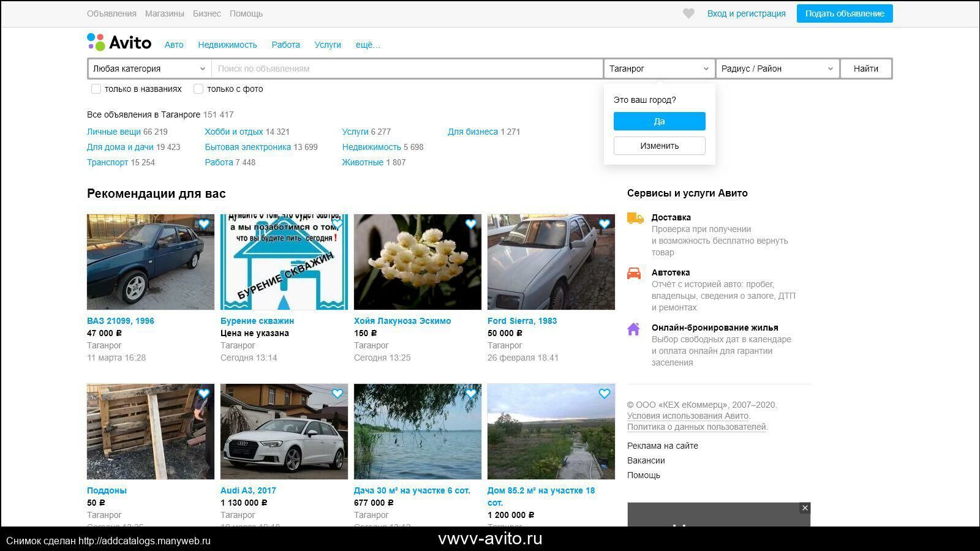This screenshot has height=551, width=980.
Task: Open favorites via gray heart icon
Action: (x=688, y=13)
